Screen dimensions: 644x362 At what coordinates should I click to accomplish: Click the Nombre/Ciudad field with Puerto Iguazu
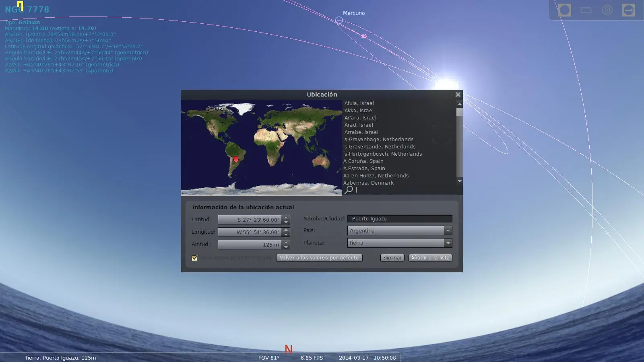pos(400,219)
